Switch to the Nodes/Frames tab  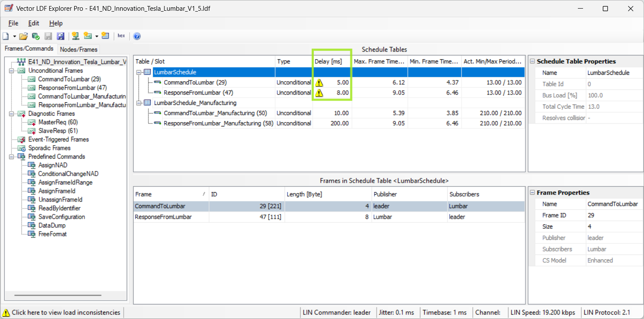(x=78, y=49)
